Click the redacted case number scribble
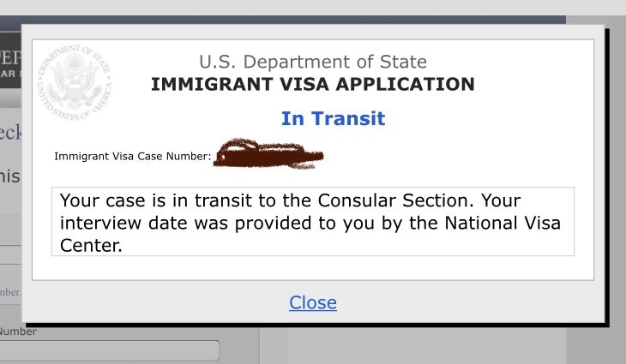The width and height of the screenshot is (626, 364). tap(269, 157)
